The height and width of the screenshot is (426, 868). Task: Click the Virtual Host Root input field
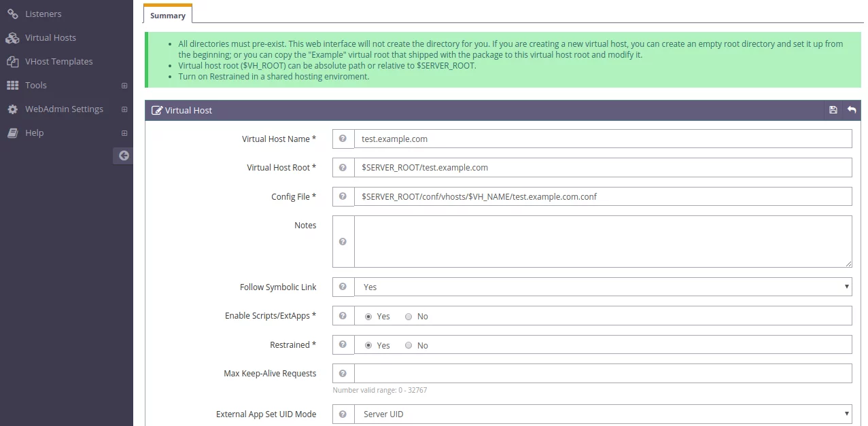click(603, 167)
